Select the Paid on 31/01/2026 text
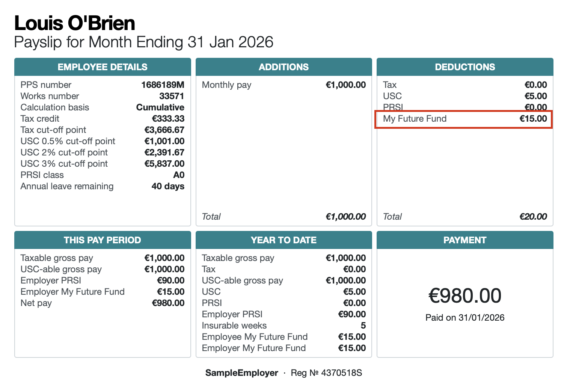Viewport: 567px width, 392px height. coord(465,318)
